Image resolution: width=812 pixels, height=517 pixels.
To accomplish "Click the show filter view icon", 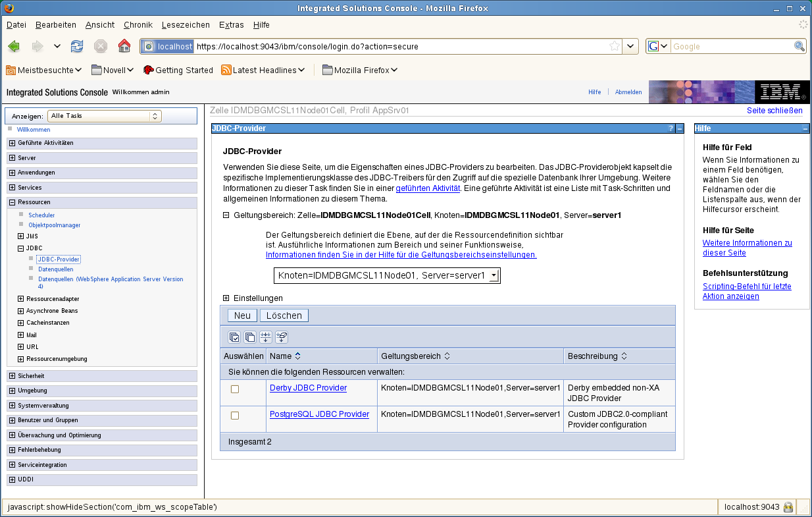I will tap(266, 337).
